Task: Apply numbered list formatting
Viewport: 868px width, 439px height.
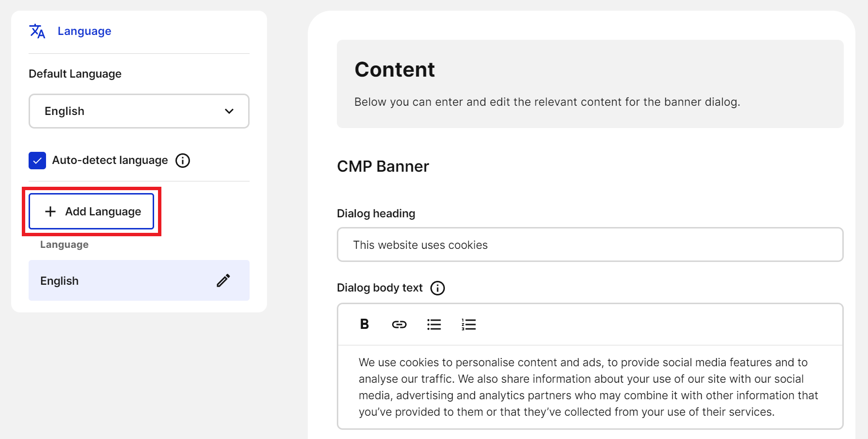Action: [x=469, y=324]
